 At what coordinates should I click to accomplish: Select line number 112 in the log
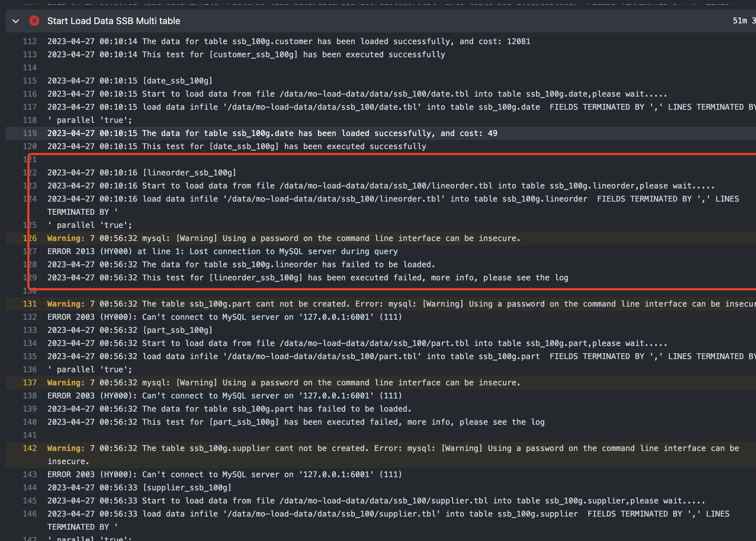point(30,41)
